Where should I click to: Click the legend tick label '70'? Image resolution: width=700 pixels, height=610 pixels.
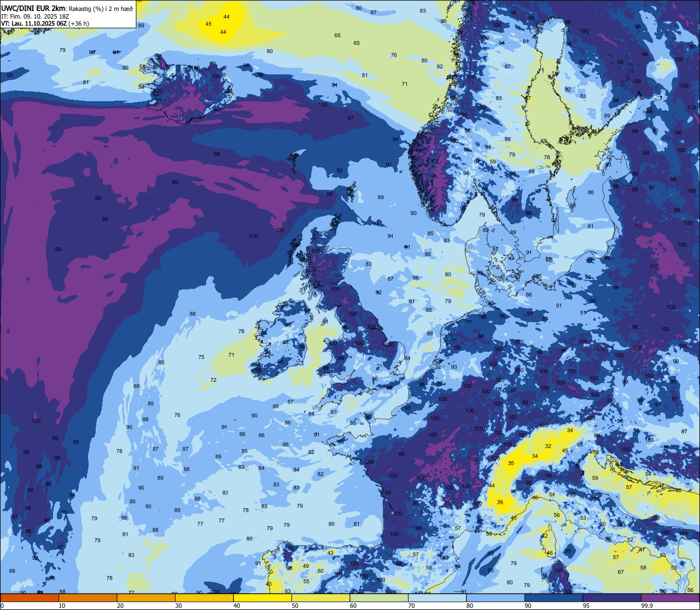411,606
